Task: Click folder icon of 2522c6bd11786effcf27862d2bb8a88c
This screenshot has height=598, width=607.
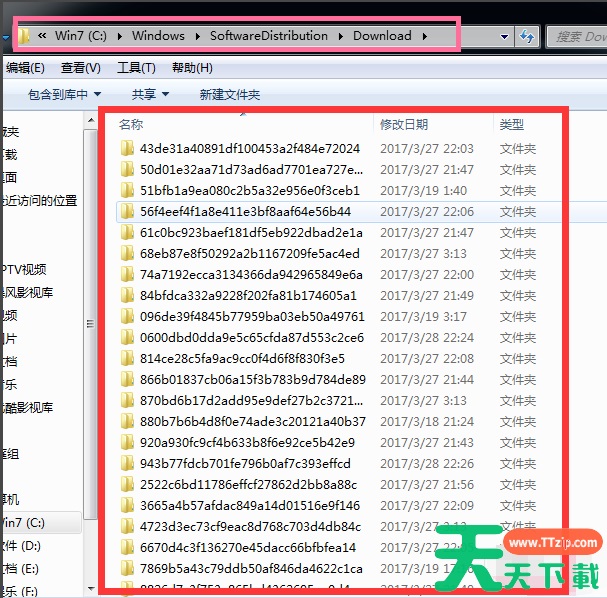Action: (x=127, y=484)
